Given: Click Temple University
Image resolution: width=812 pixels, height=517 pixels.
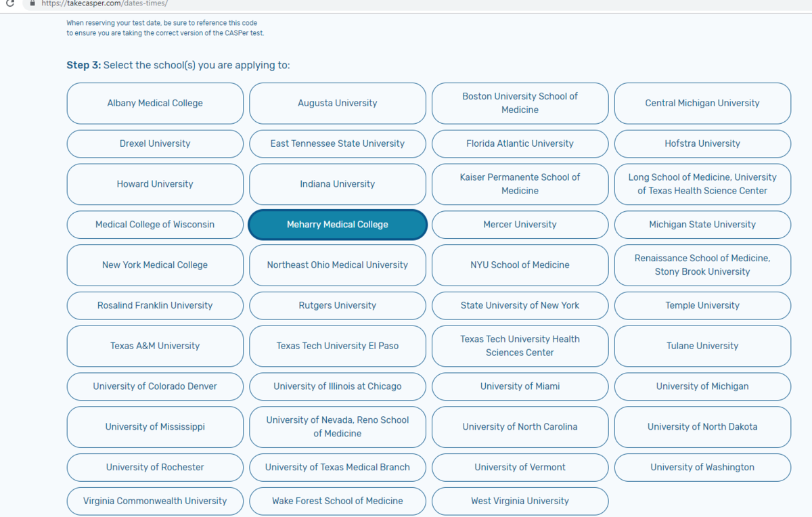Looking at the screenshot, I should (x=702, y=305).
